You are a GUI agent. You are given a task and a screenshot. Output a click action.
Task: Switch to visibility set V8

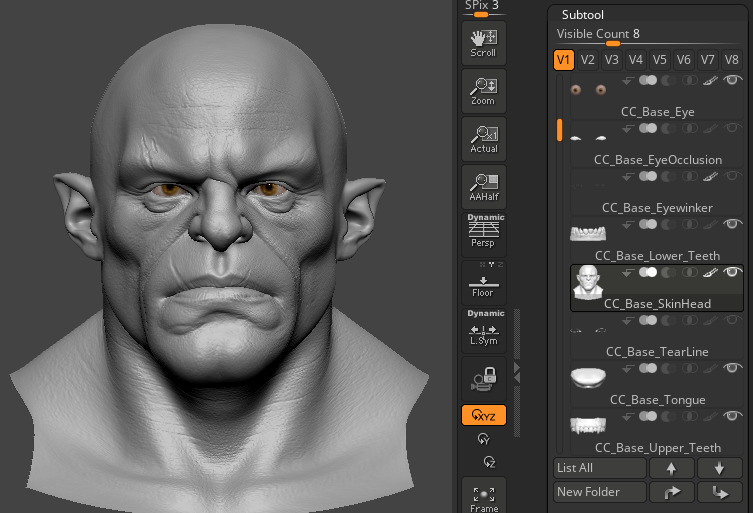pos(731,60)
